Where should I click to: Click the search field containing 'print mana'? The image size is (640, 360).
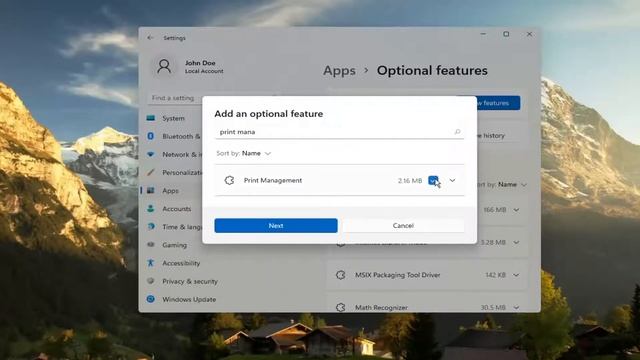coord(339,132)
